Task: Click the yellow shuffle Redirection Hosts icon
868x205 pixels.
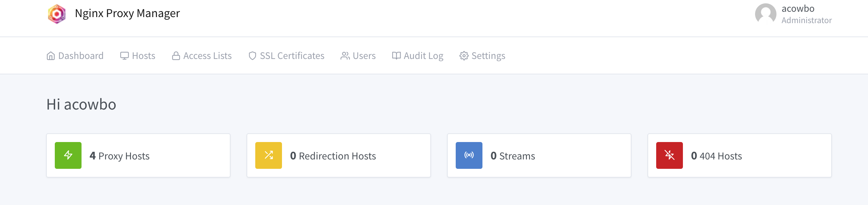Action: (269, 155)
